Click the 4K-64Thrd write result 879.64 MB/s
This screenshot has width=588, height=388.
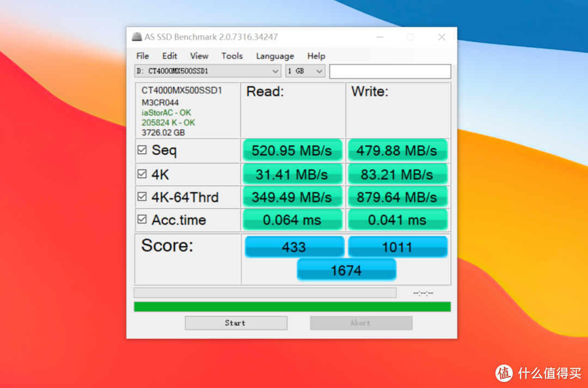(x=397, y=196)
